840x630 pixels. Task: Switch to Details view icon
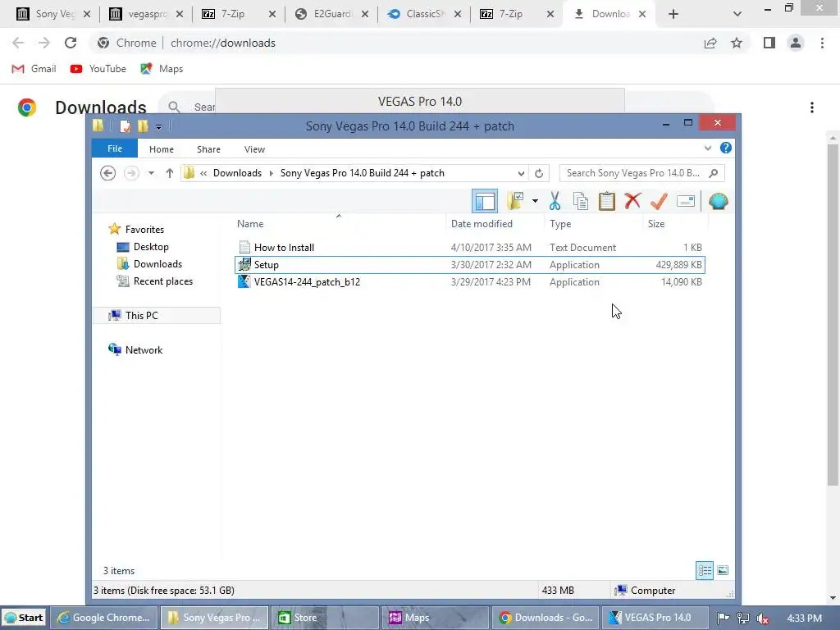(x=705, y=571)
